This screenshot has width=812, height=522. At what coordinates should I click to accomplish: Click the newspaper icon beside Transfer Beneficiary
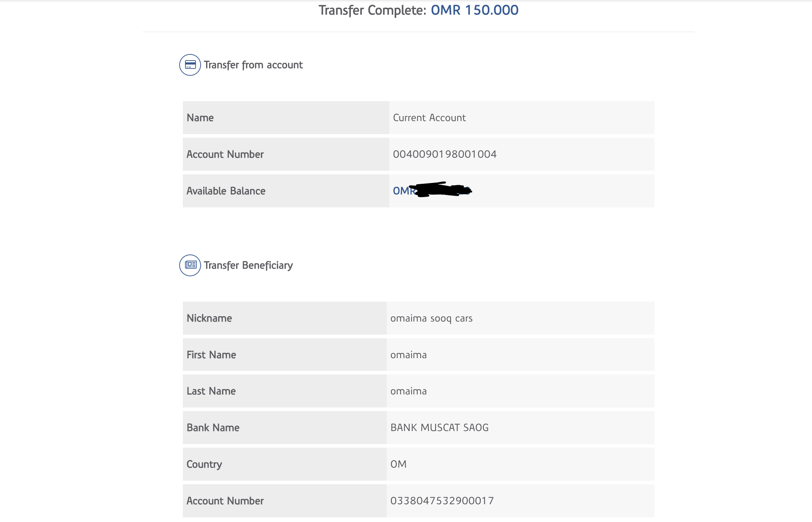point(190,265)
